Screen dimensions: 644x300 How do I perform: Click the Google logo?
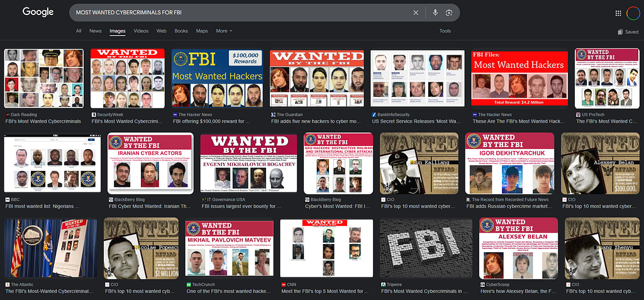[38, 13]
